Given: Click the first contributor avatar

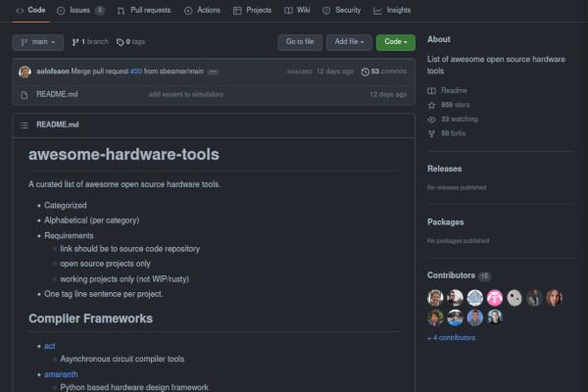Looking at the screenshot, I should [435, 298].
